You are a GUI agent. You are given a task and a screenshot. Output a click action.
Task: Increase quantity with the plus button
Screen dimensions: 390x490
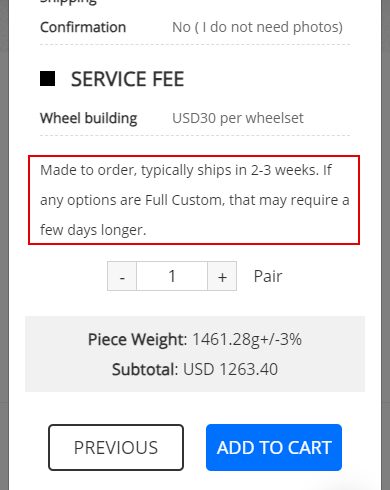click(222, 276)
